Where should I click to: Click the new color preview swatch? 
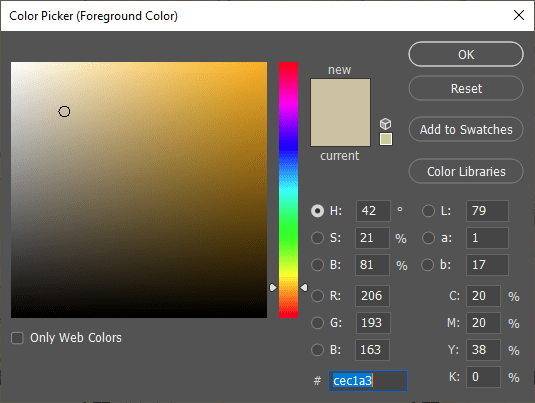[340, 96]
